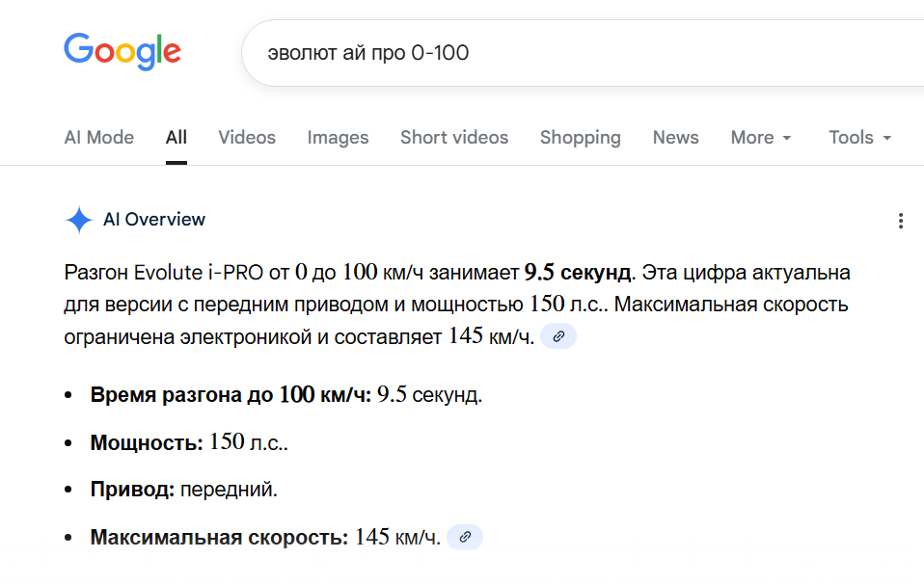Select the News tab
Screen dimensions: 924x585
675,137
